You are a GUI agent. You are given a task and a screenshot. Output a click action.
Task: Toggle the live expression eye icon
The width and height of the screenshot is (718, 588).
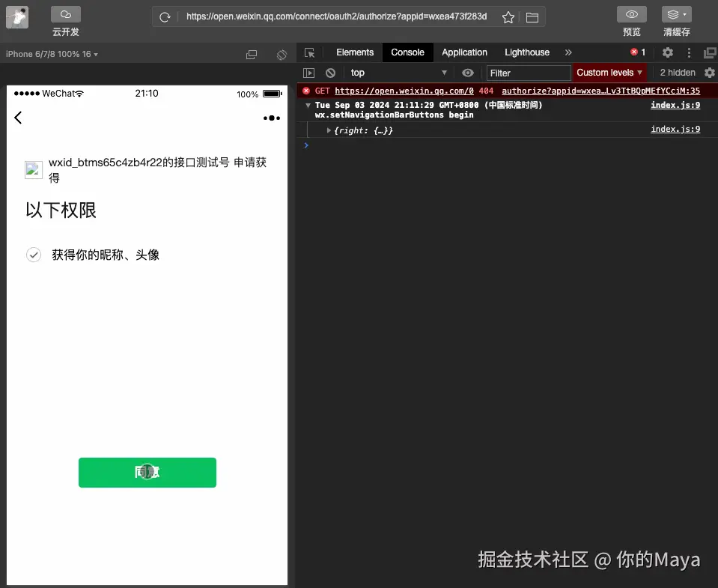467,72
